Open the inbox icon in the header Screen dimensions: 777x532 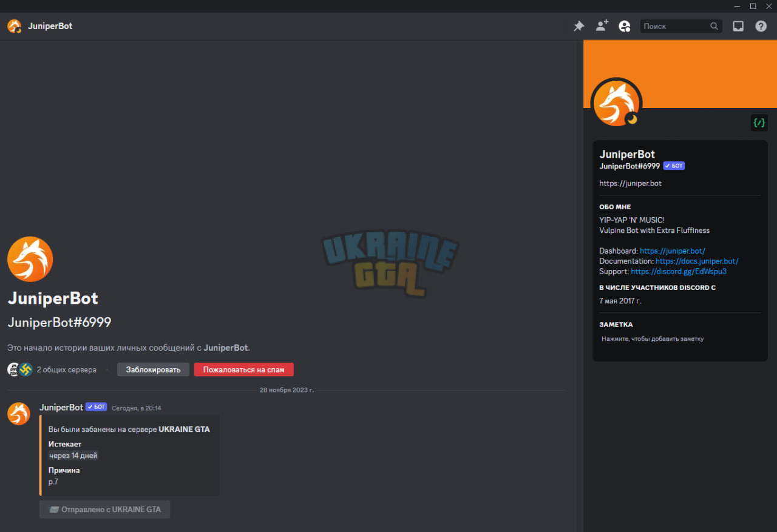click(x=738, y=26)
